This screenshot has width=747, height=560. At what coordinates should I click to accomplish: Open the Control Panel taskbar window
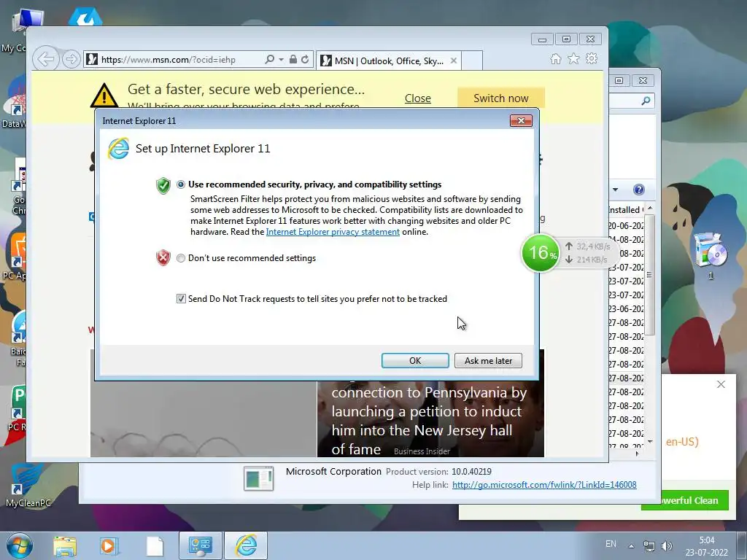[200, 545]
